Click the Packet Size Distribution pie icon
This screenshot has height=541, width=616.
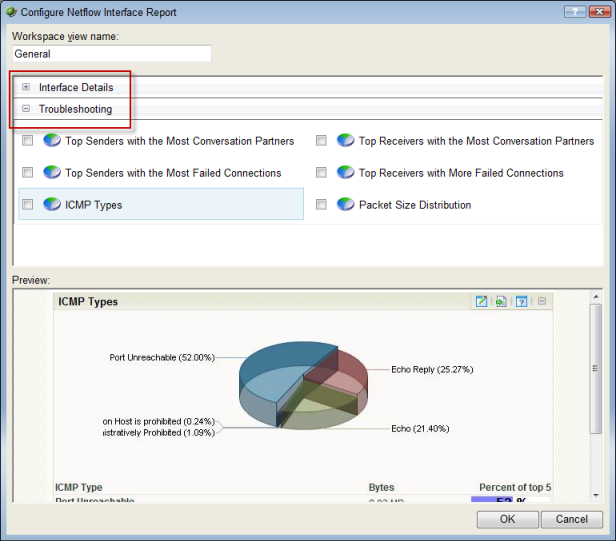pyautogui.click(x=346, y=205)
